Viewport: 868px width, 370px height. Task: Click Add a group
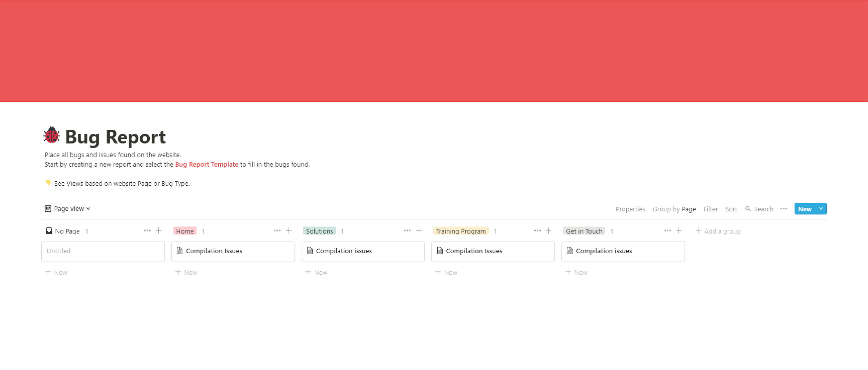718,231
